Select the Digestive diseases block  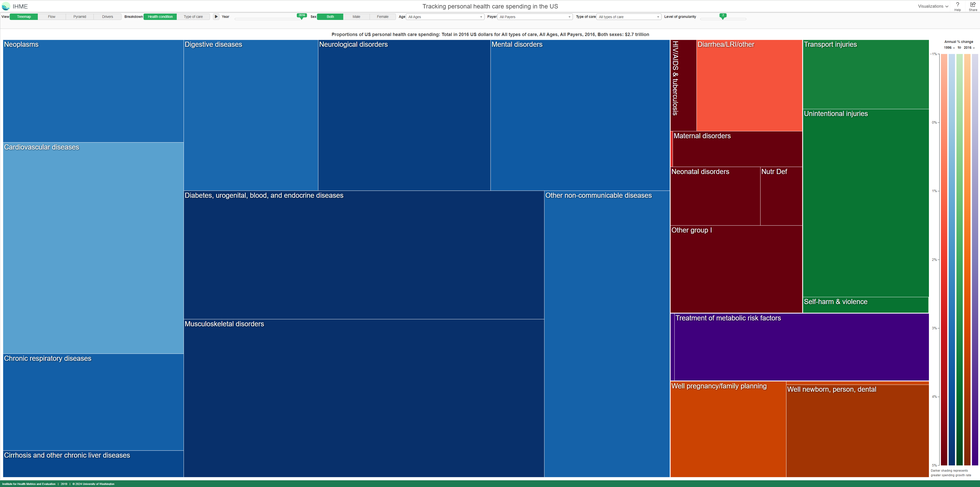point(251,115)
